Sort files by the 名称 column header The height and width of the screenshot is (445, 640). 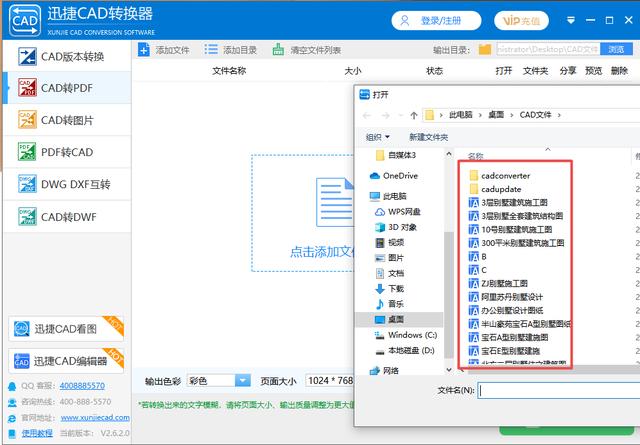point(476,156)
